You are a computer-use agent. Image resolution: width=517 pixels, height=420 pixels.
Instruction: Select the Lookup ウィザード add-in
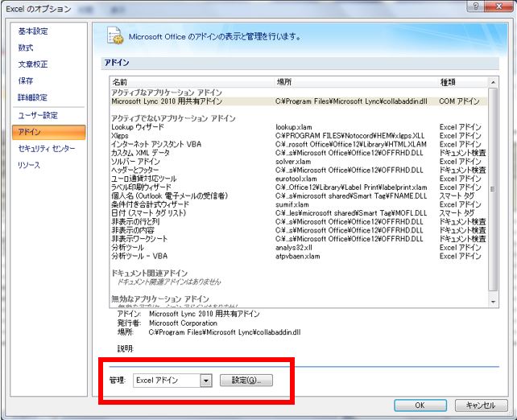pyautogui.click(x=137, y=127)
